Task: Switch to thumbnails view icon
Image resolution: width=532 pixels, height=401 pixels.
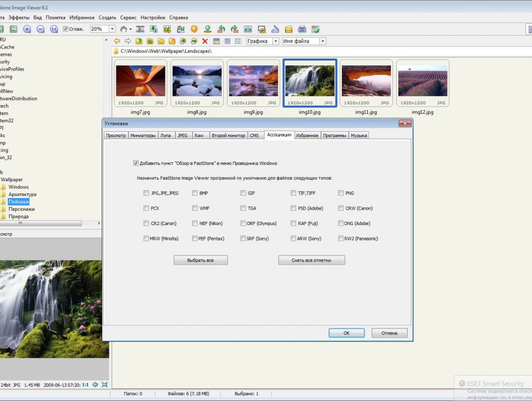Action: pyautogui.click(x=216, y=41)
